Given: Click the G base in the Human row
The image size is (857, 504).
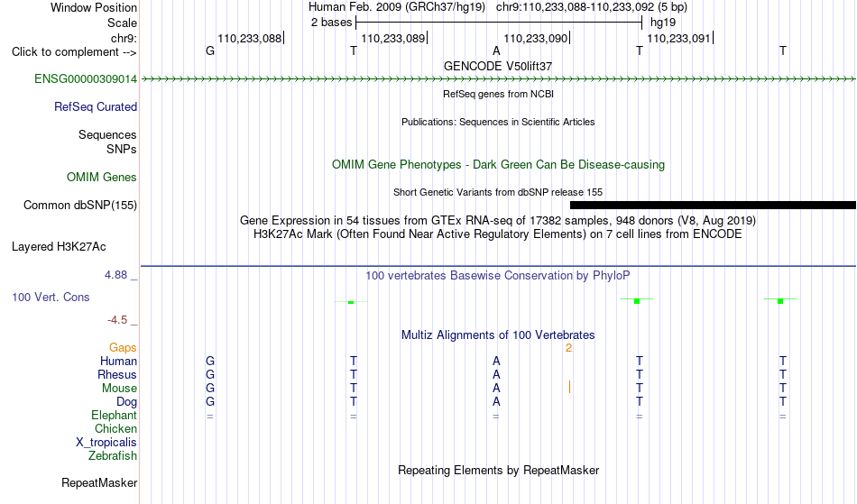Looking at the screenshot, I should (210, 362).
